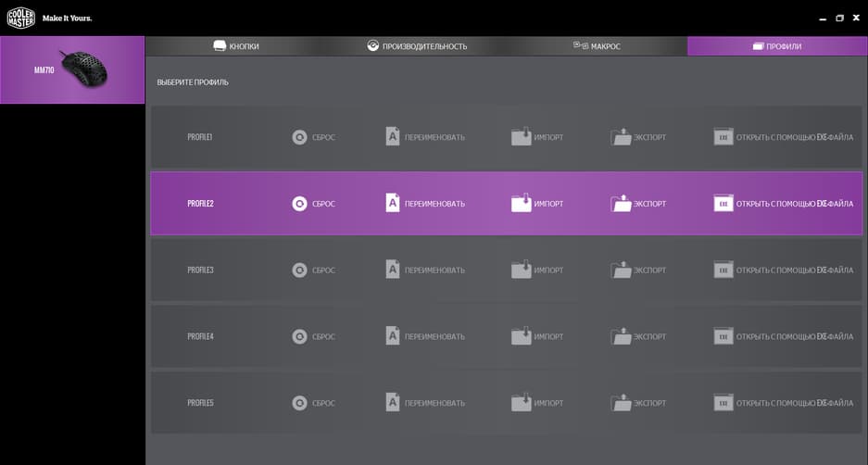Screen dimensions: 868x465
Task: Click the import folder icon for PROFILE1
Action: click(521, 136)
